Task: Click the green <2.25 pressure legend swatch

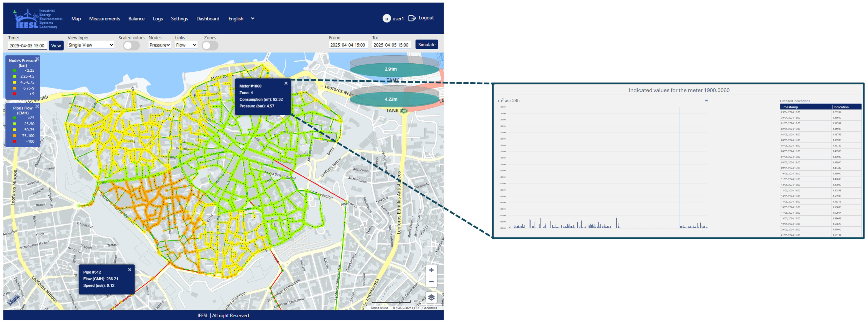Action: coord(15,71)
